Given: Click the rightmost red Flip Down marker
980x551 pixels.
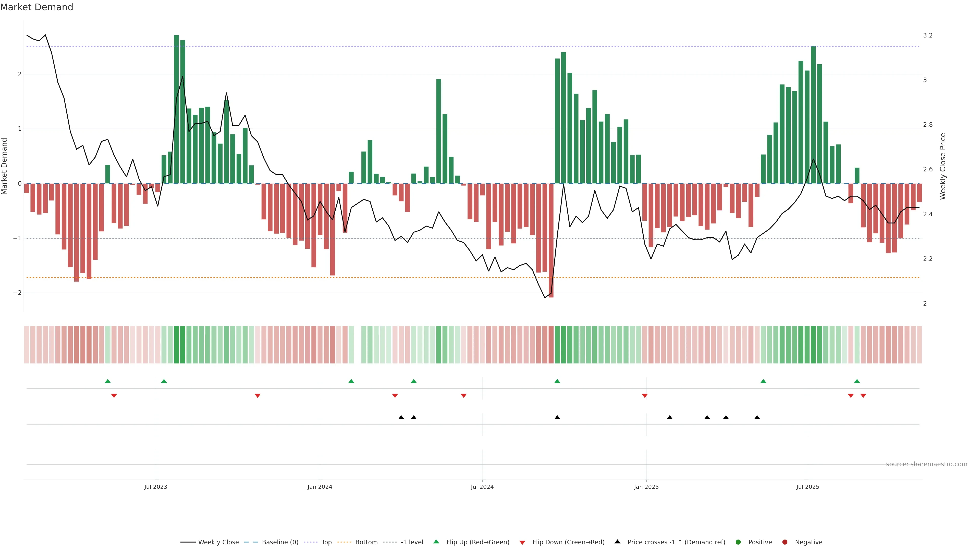Looking at the screenshot, I should coord(863,396).
